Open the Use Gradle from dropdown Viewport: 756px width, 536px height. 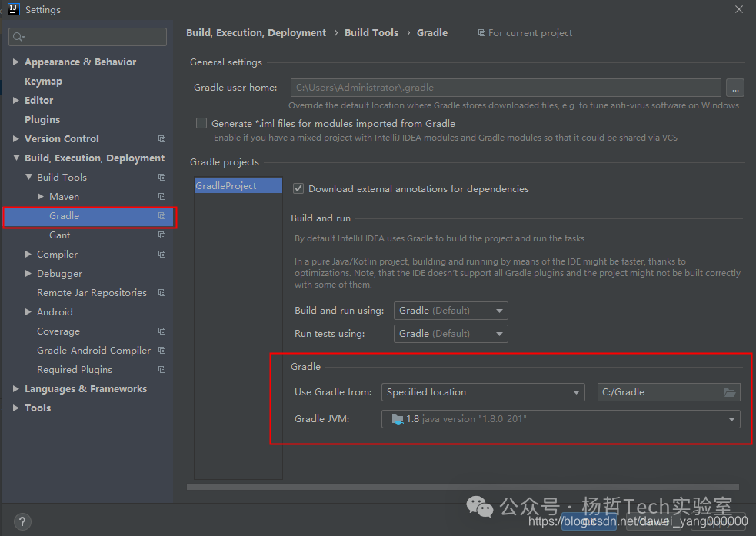coord(577,392)
